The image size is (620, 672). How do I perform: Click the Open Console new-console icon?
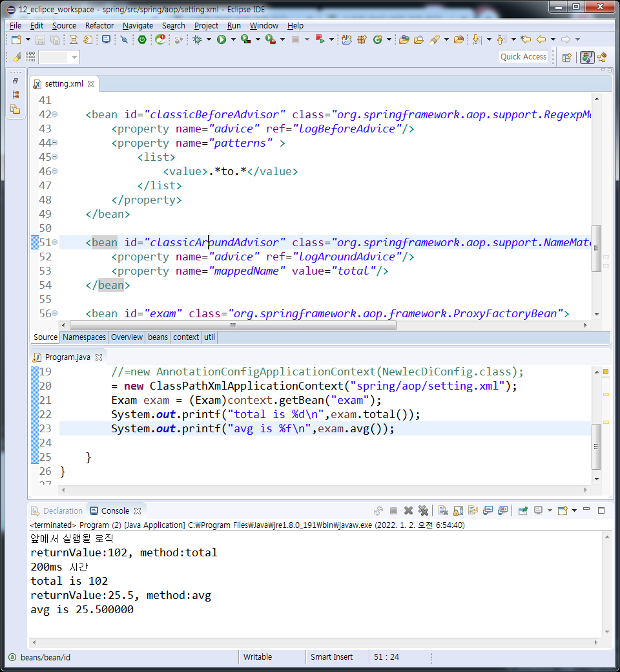pos(563,510)
